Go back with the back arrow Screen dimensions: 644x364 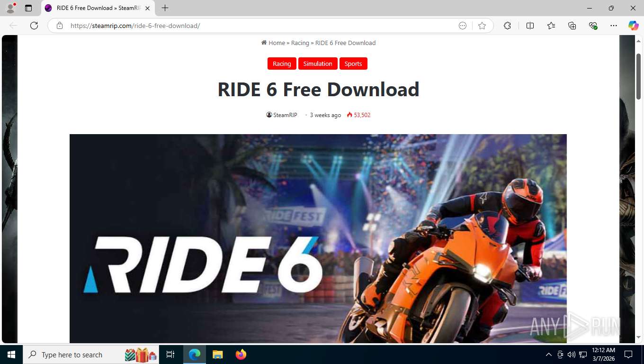(13, 26)
